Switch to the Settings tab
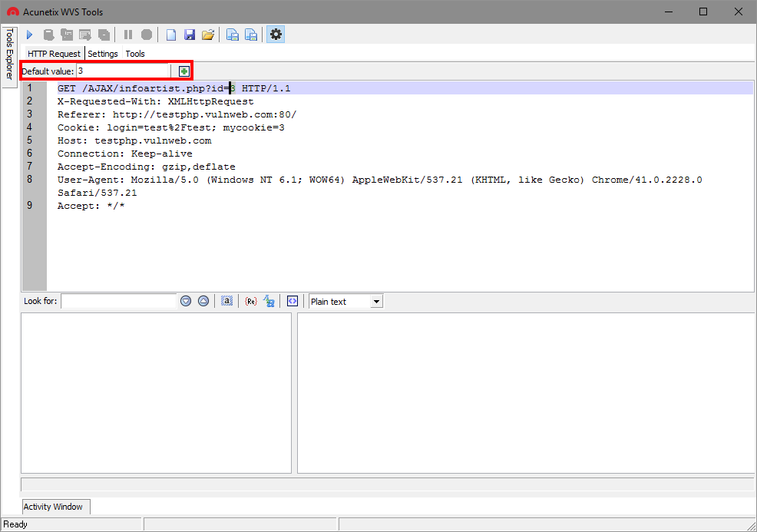This screenshot has width=757, height=532. pos(103,54)
